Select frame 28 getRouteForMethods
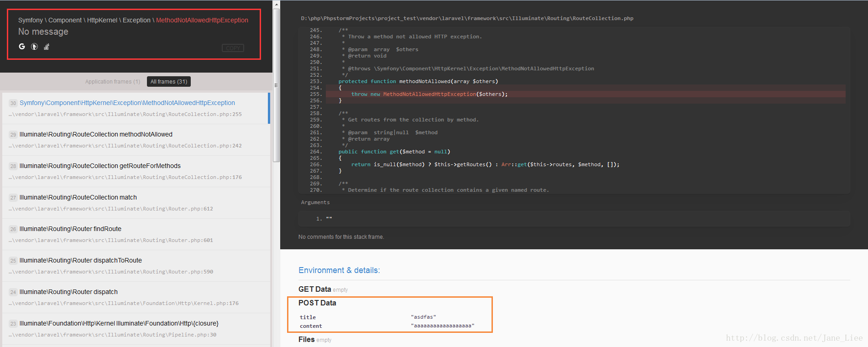The width and height of the screenshot is (868, 347). click(136, 171)
